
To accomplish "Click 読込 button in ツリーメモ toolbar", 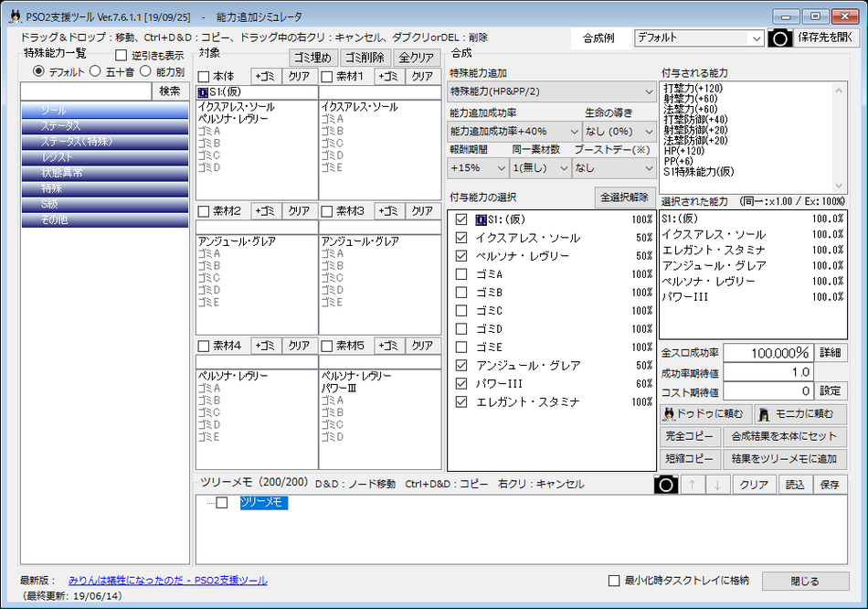I will (796, 485).
